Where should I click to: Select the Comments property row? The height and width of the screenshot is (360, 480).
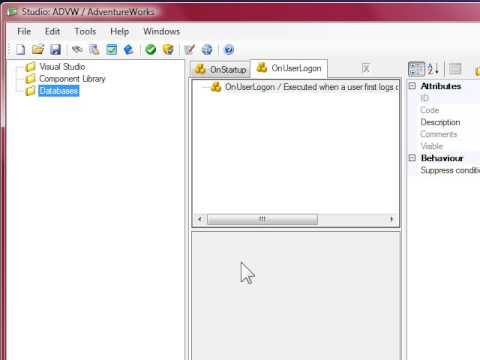(443, 134)
